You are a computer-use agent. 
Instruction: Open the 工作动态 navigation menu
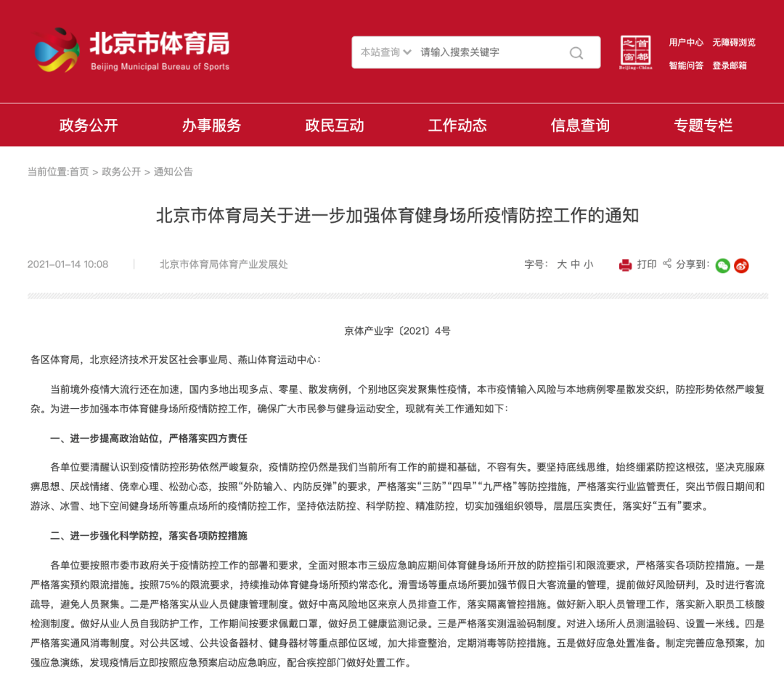coord(457,125)
